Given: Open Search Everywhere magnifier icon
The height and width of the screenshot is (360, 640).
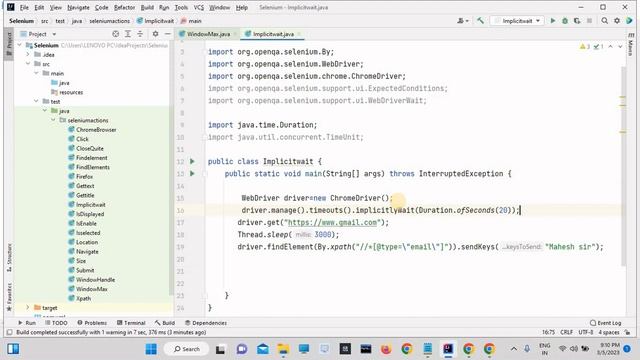Looking at the screenshot, I should (x=604, y=20).
